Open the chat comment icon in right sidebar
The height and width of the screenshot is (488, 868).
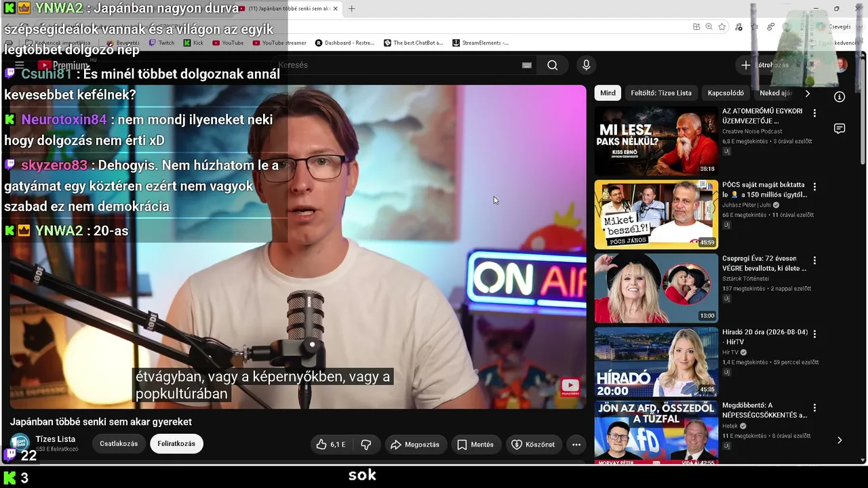[x=840, y=129]
